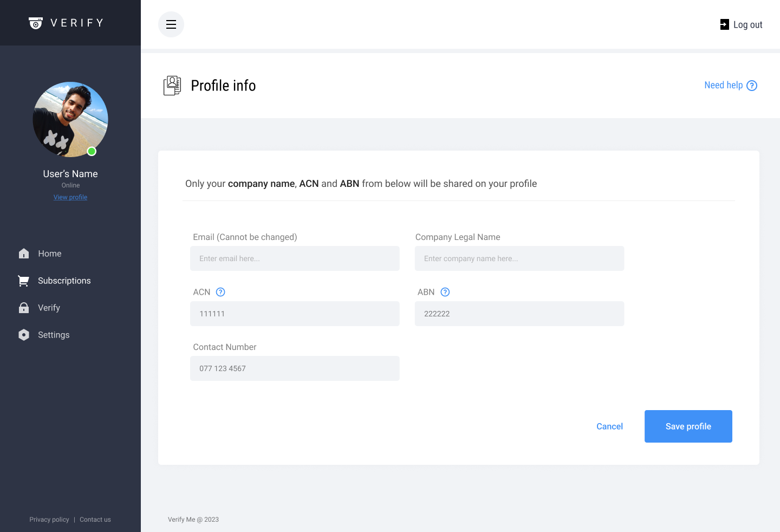The width and height of the screenshot is (780, 532).
Task: Click the Need help question mark icon
Action: 752,86
